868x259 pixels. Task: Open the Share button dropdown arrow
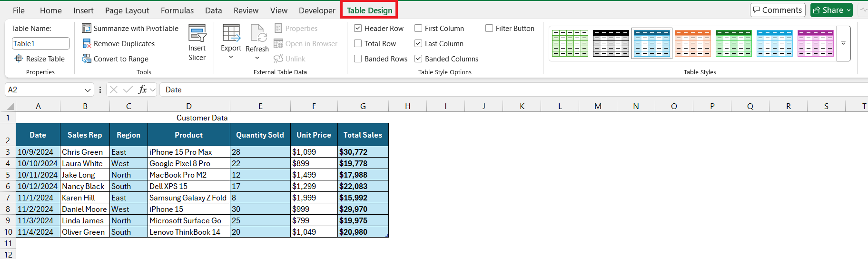(x=848, y=10)
